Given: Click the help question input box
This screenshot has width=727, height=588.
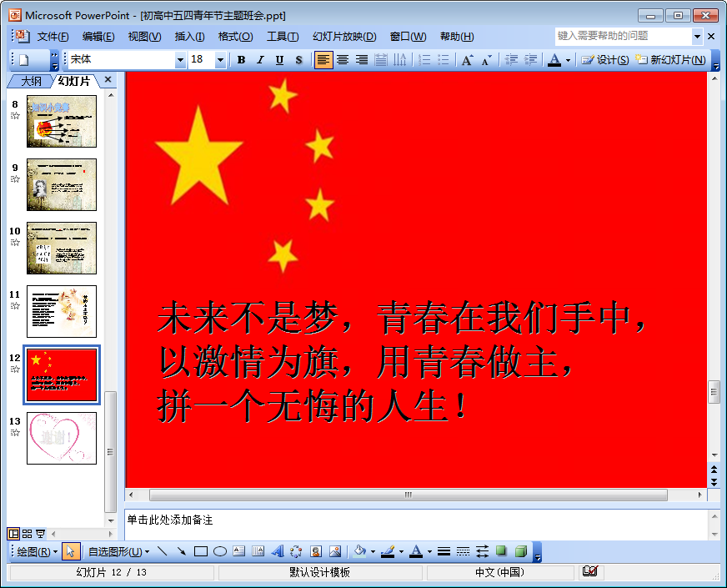Looking at the screenshot, I should (x=623, y=36).
